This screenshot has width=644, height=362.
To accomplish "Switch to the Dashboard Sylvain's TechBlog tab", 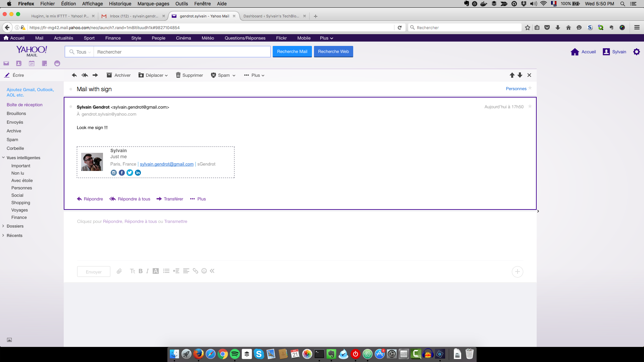I will coord(275,16).
